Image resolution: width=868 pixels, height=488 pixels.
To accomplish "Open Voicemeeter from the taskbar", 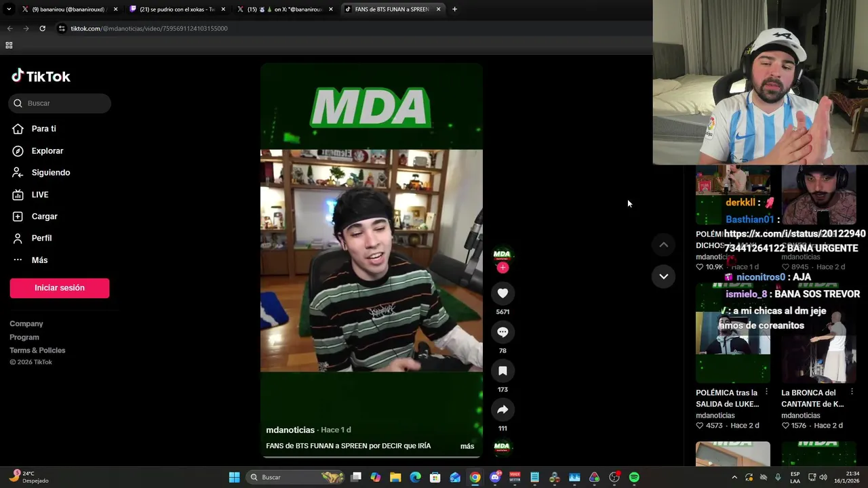I will pos(515,477).
